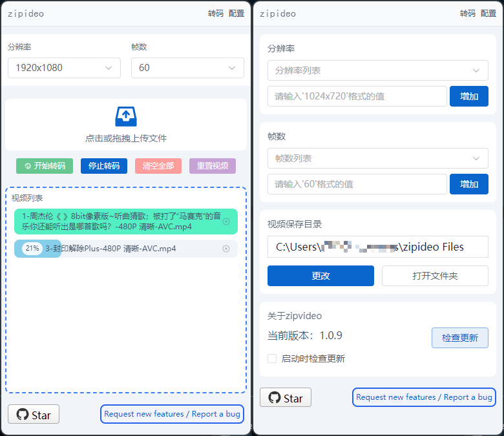The width and height of the screenshot is (504, 436).
Task: Select the 1-周杰伦 8bit像素版 video item
Action: tap(126, 222)
